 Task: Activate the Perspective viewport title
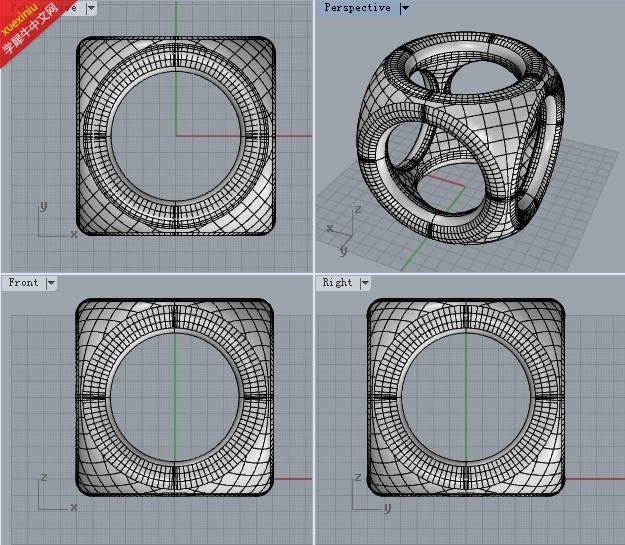coord(357,8)
